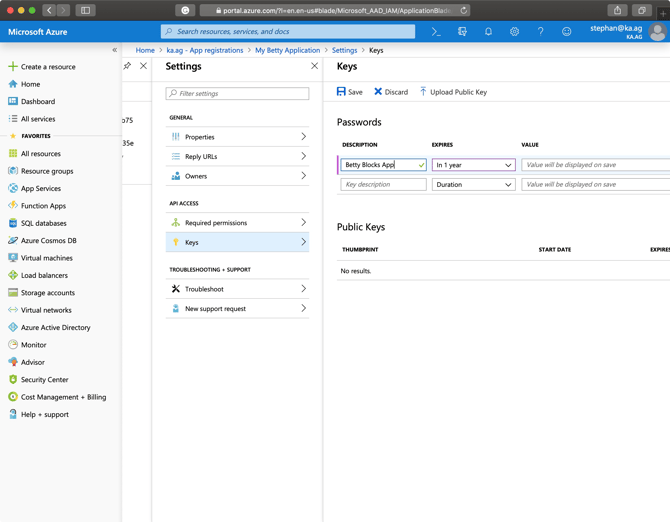Open Required permissions settings row
Viewport: 670px width, 522px height.
point(237,223)
